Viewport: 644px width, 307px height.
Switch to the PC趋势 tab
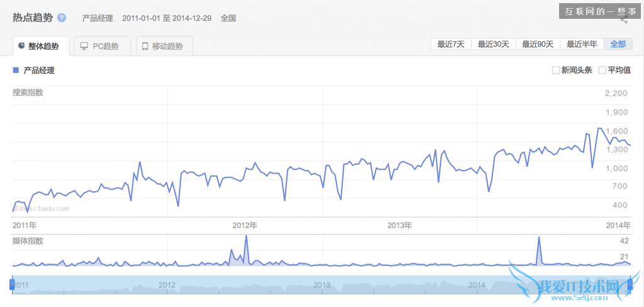pos(103,46)
